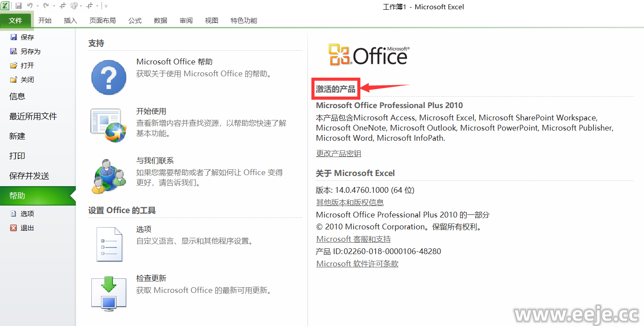Open the Options document icon under tools
This screenshot has height=326, width=644.
pos(109,244)
